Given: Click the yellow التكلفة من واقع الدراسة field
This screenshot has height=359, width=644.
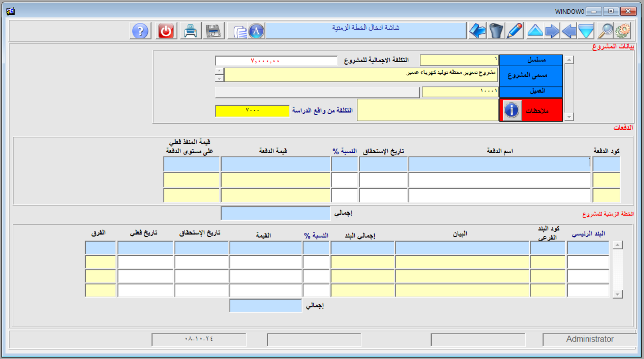Looking at the screenshot, I should pyautogui.click(x=252, y=111).
